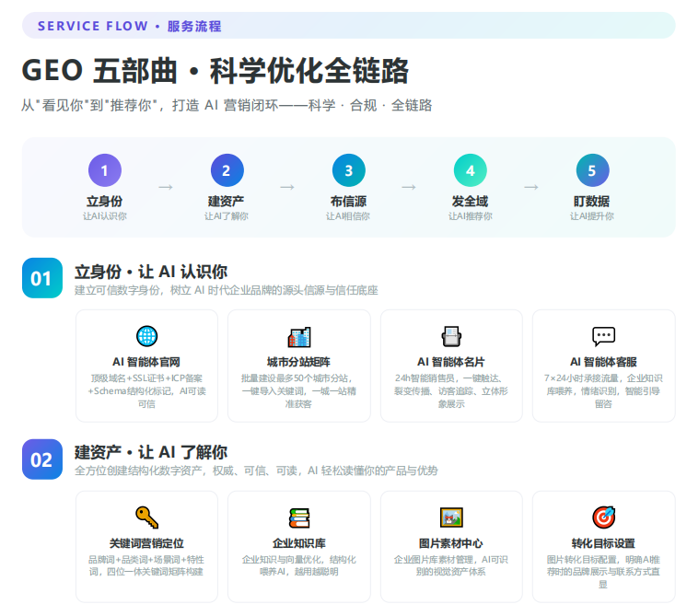Click the target icon for 转化目标设置
Image resolution: width=687 pixels, height=616 pixels.
pyautogui.click(x=603, y=517)
